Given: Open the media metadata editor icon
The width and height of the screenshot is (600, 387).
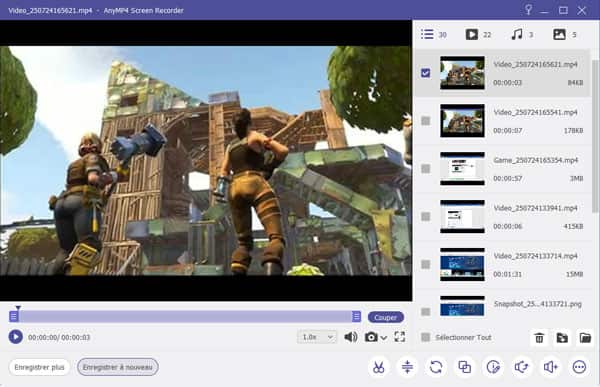Looking at the screenshot, I should click(493, 367).
